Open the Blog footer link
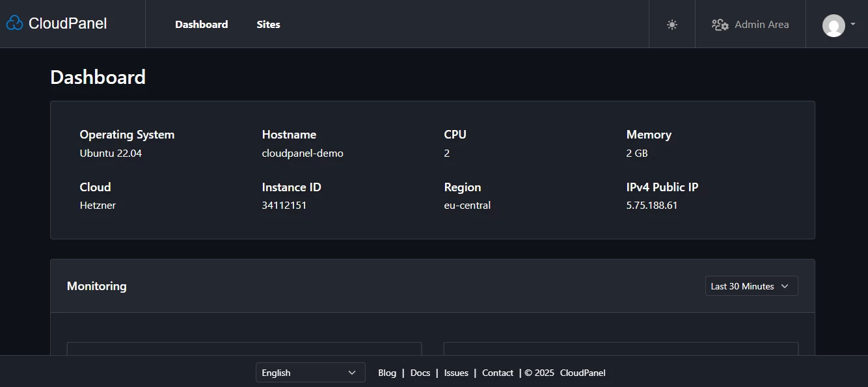Image resolution: width=868 pixels, height=387 pixels. [387, 373]
